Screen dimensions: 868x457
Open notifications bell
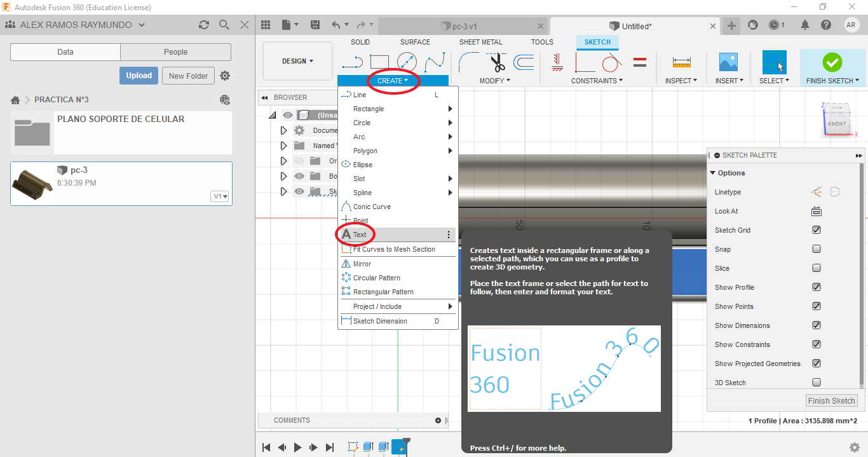coord(805,25)
